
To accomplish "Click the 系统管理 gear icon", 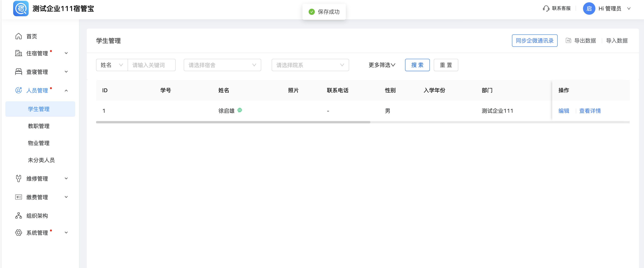I will [19, 233].
